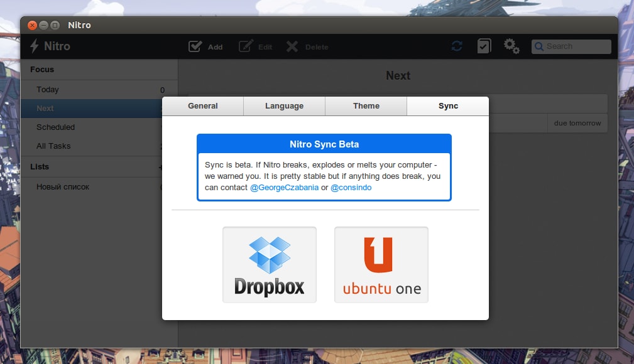
Task: Open the @consindo contact link
Action: 351,188
